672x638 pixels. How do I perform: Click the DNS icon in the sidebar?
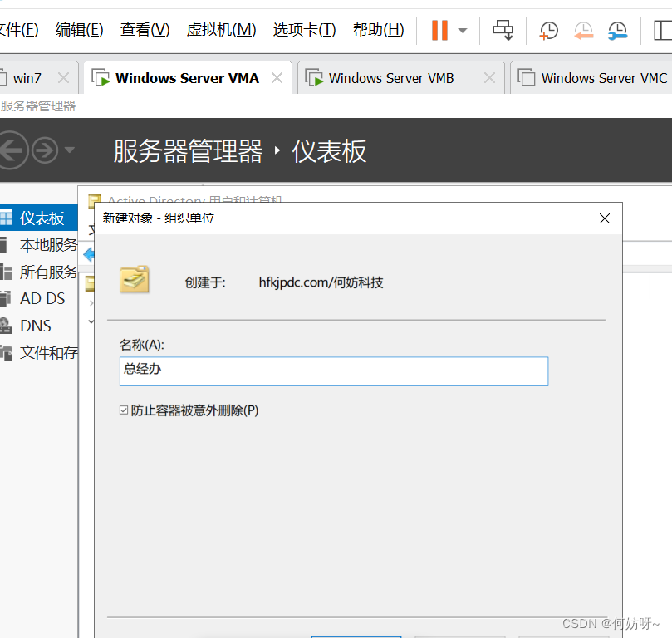pos(5,326)
